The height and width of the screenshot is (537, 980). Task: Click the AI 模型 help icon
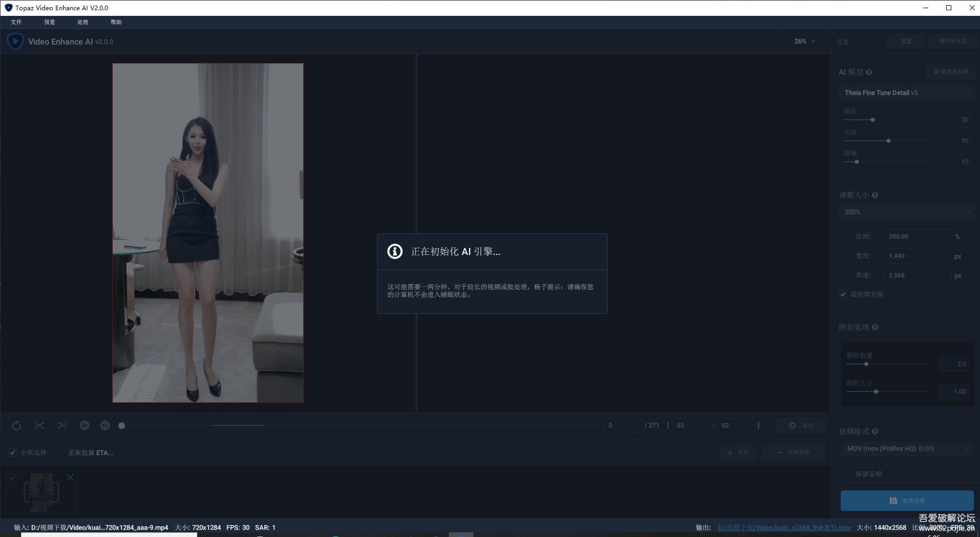869,72
